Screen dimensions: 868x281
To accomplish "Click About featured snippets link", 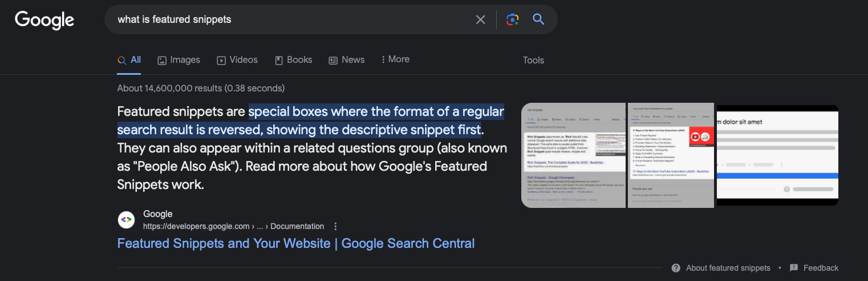I will click(x=728, y=268).
